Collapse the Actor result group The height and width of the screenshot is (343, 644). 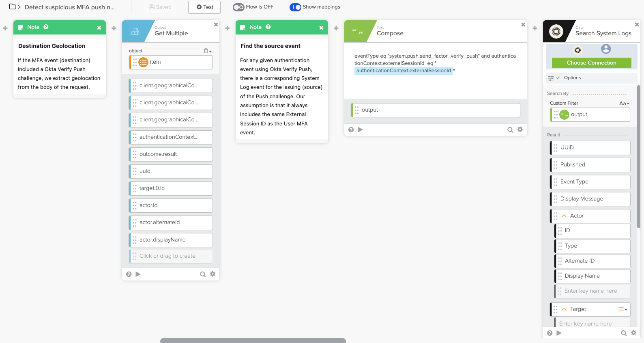coord(564,216)
